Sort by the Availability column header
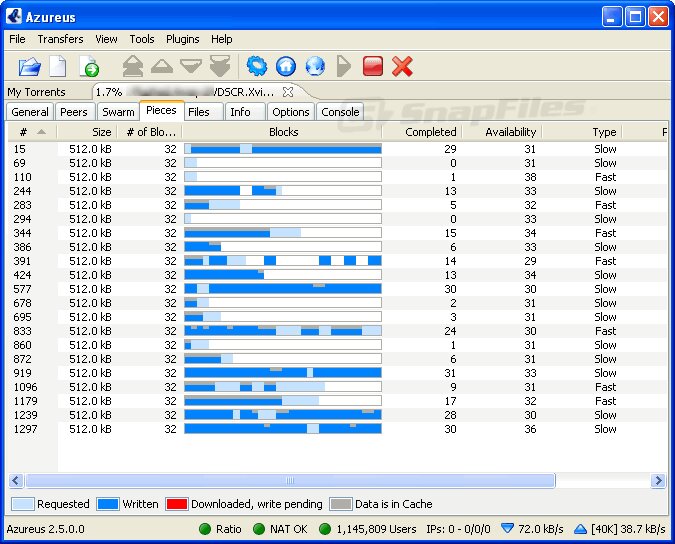 pyautogui.click(x=502, y=132)
